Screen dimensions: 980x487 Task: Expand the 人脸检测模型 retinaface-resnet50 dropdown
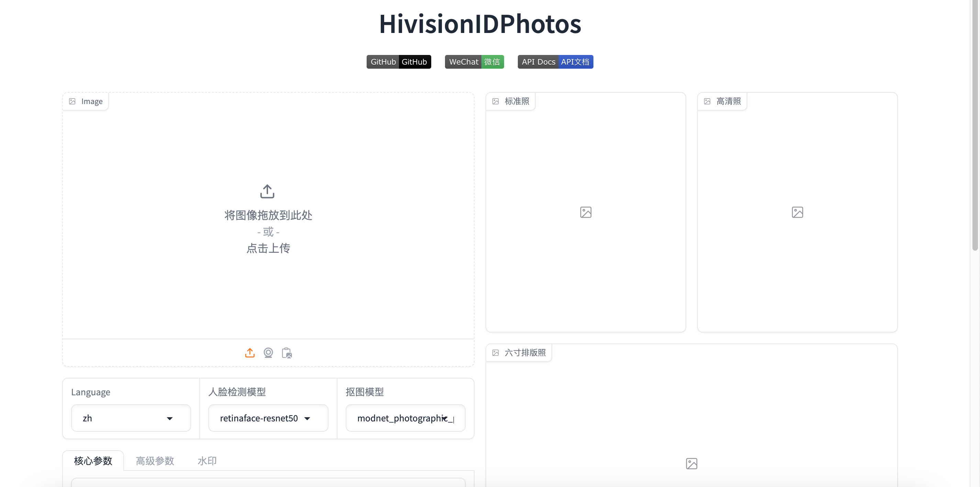268,418
